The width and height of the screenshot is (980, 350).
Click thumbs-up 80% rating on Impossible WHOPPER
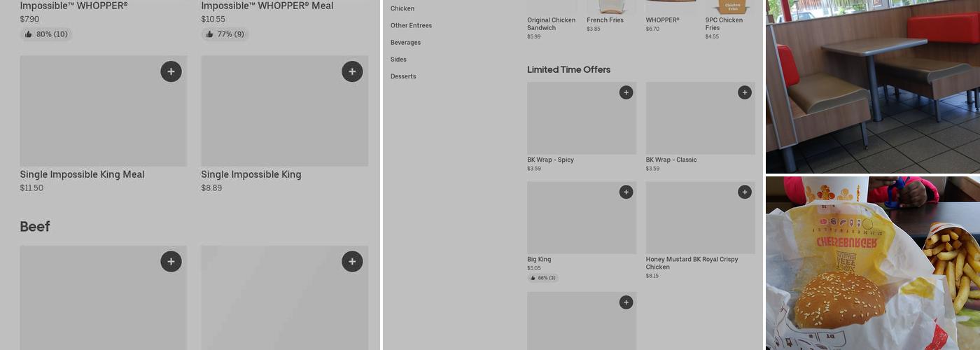tap(46, 34)
